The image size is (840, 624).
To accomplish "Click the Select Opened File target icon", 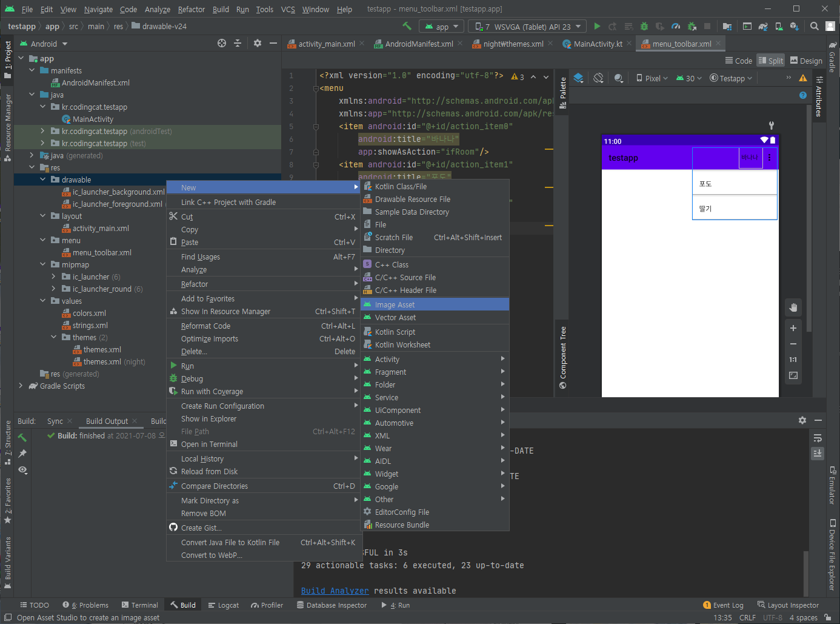I will point(222,43).
